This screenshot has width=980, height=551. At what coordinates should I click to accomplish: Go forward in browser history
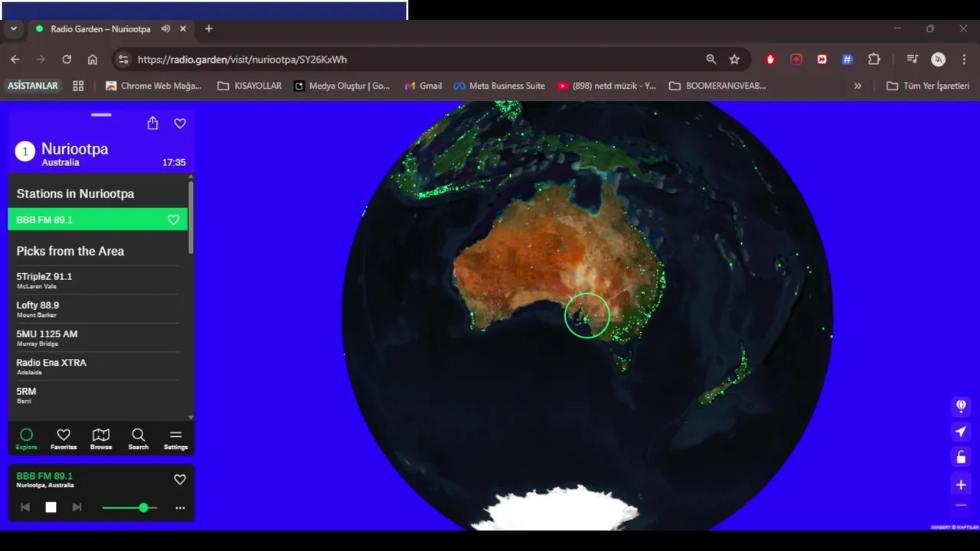(x=41, y=59)
